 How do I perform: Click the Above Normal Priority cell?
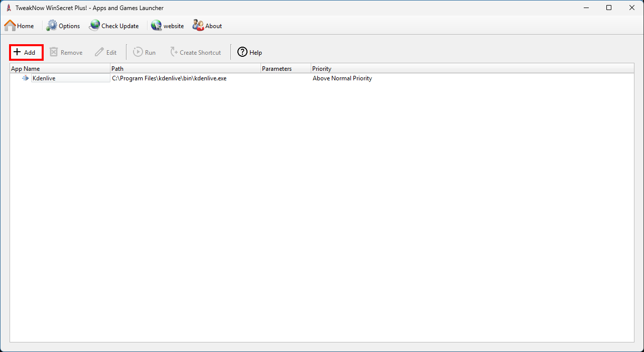[342, 78]
